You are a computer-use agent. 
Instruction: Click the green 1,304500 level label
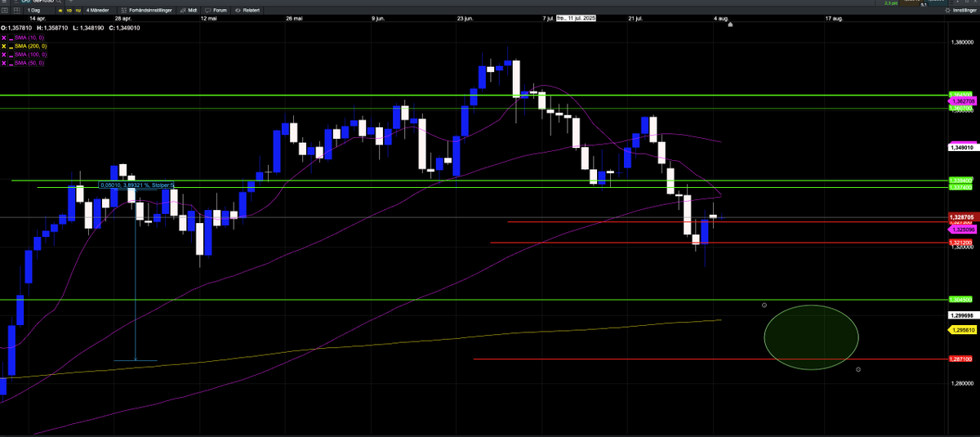961,299
